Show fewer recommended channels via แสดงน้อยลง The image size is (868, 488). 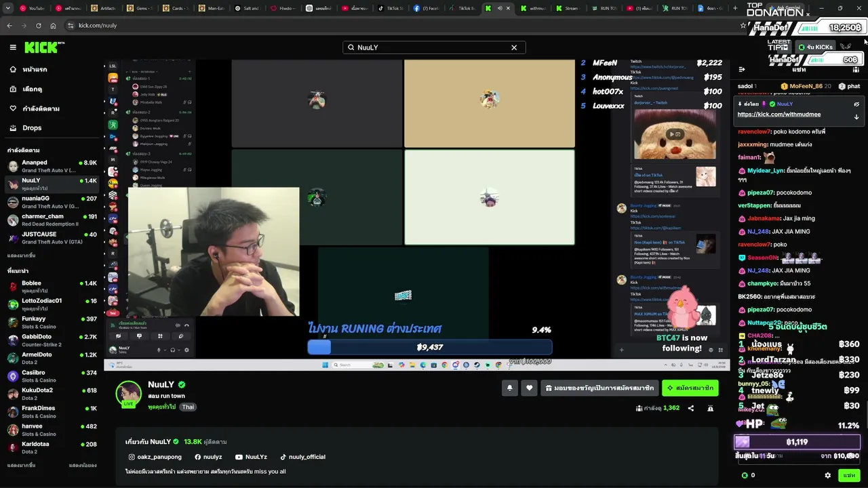pos(83,466)
